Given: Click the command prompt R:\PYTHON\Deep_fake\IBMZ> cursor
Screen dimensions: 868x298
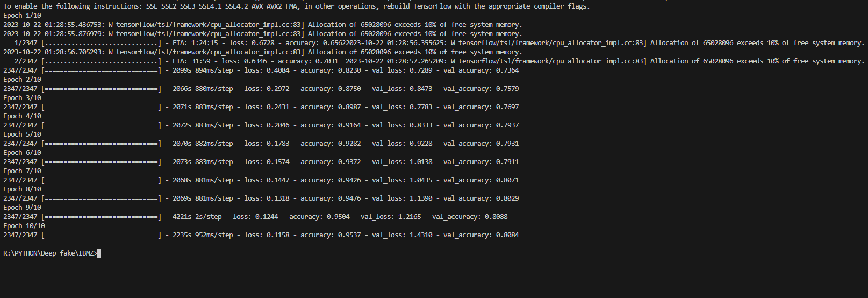Looking at the screenshot, I should click(x=99, y=253).
